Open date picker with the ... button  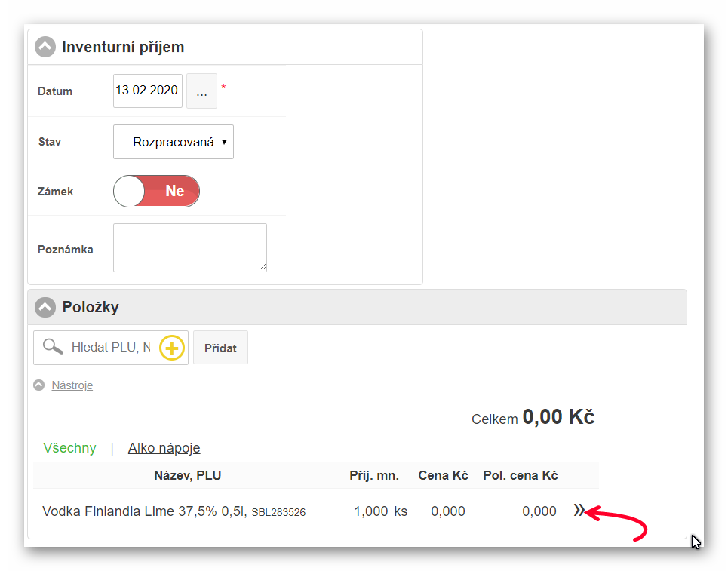201,91
